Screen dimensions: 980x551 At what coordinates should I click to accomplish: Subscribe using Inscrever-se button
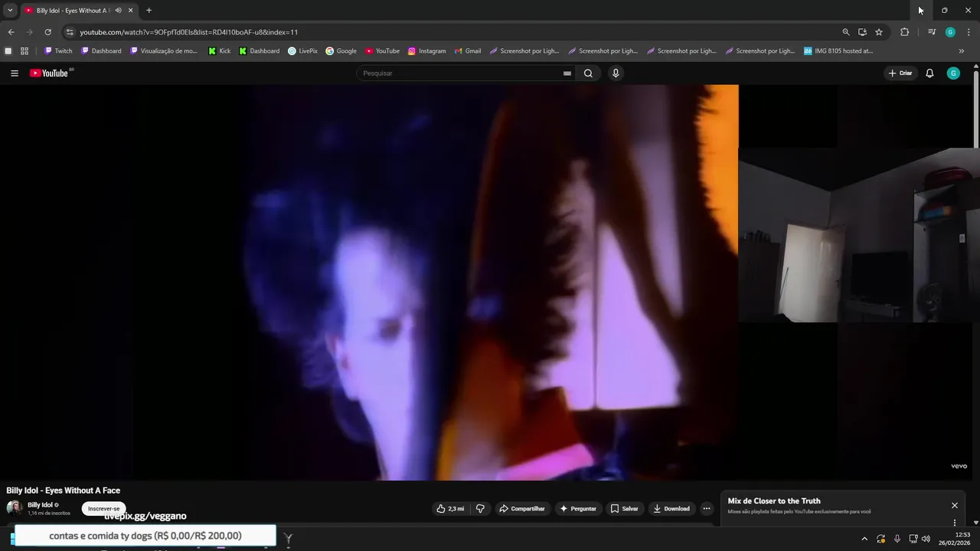click(104, 509)
